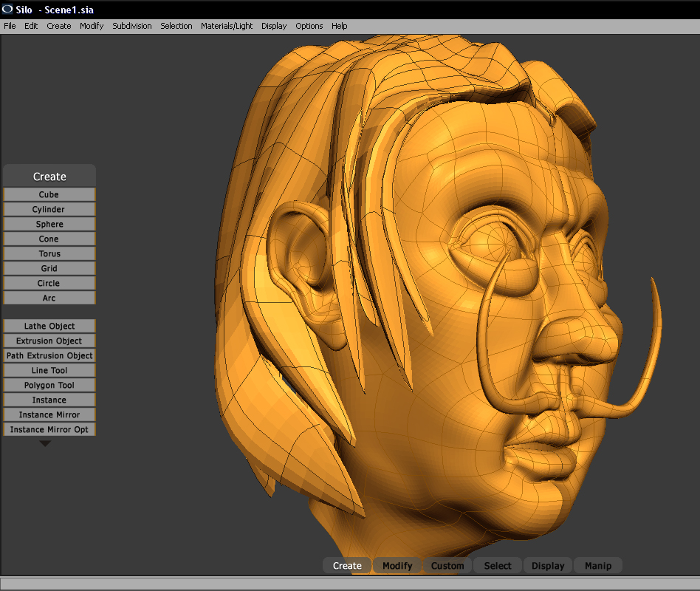The height and width of the screenshot is (591, 700).
Task: Click the Silo application icon in title bar
Action: (x=7, y=9)
